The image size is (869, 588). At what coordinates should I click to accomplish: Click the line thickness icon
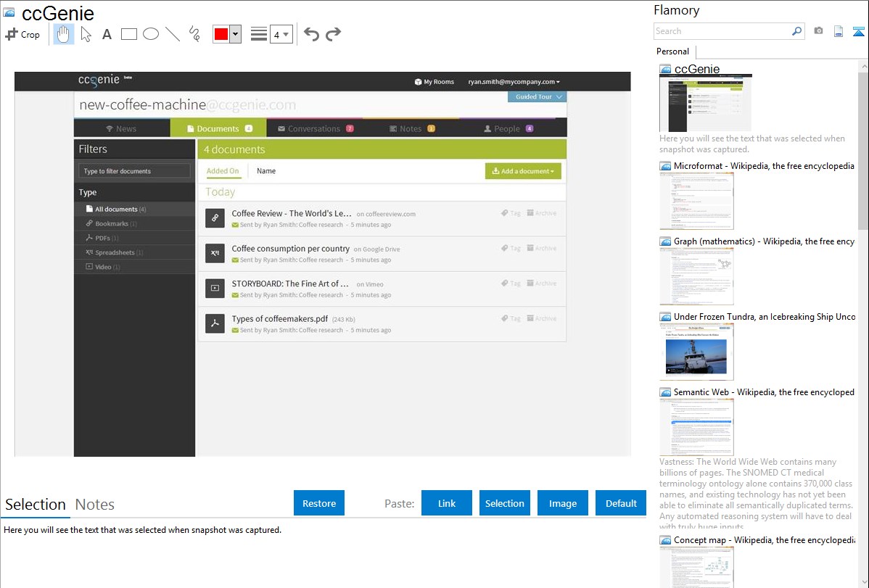[259, 34]
